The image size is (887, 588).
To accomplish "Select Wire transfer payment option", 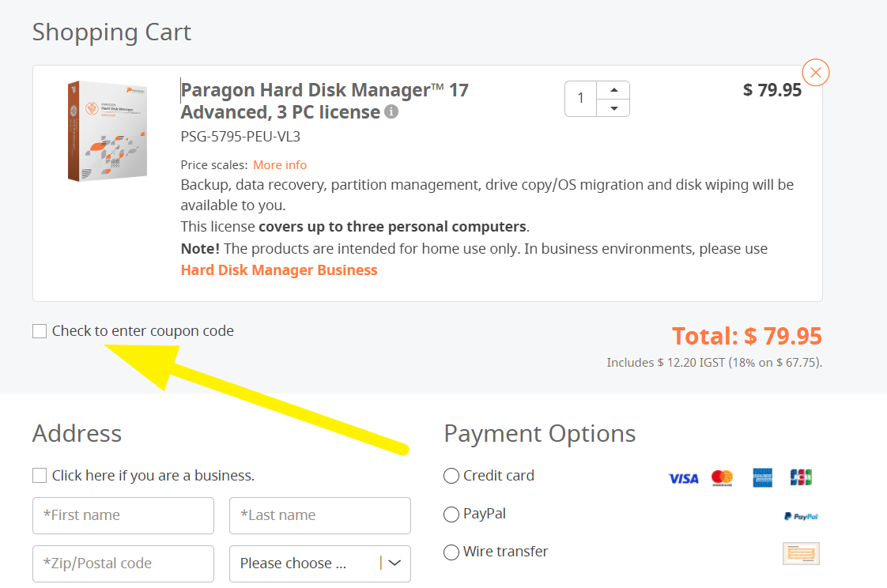I will pos(451,552).
